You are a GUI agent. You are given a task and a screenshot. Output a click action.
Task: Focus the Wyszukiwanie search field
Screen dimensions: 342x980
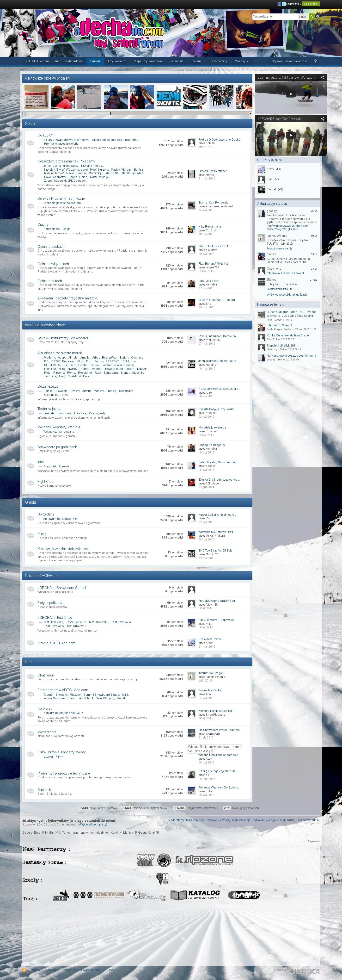click(275, 17)
